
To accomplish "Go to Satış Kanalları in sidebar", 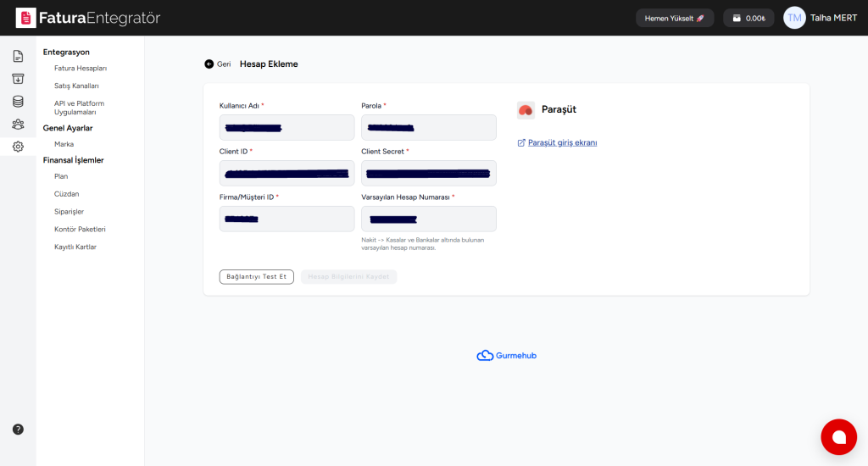I will (76, 86).
